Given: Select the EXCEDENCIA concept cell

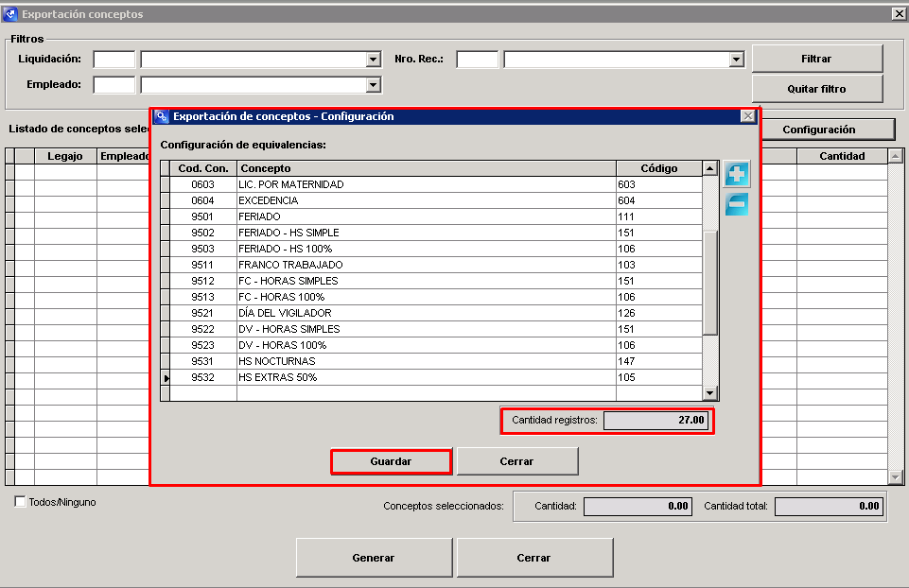Looking at the screenshot, I should point(426,200).
